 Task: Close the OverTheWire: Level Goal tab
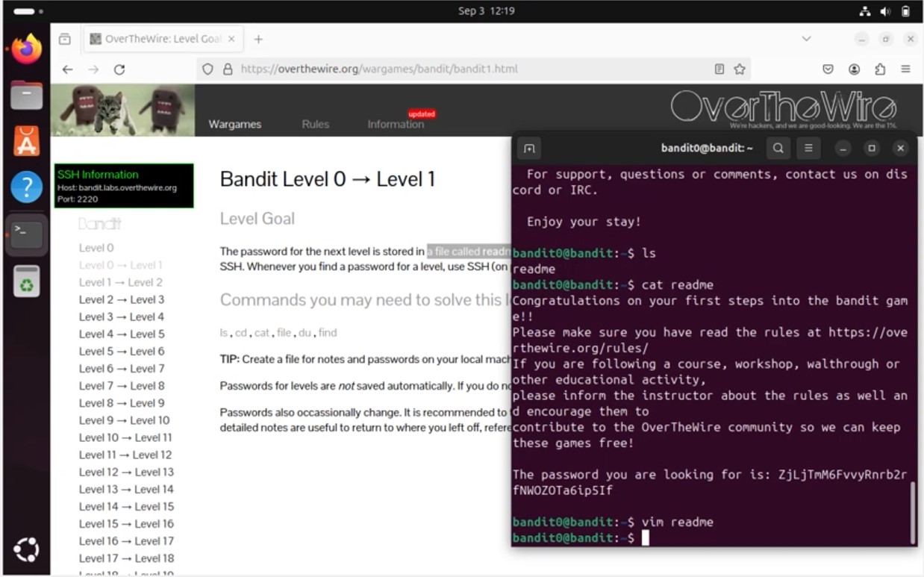point(231,39)
